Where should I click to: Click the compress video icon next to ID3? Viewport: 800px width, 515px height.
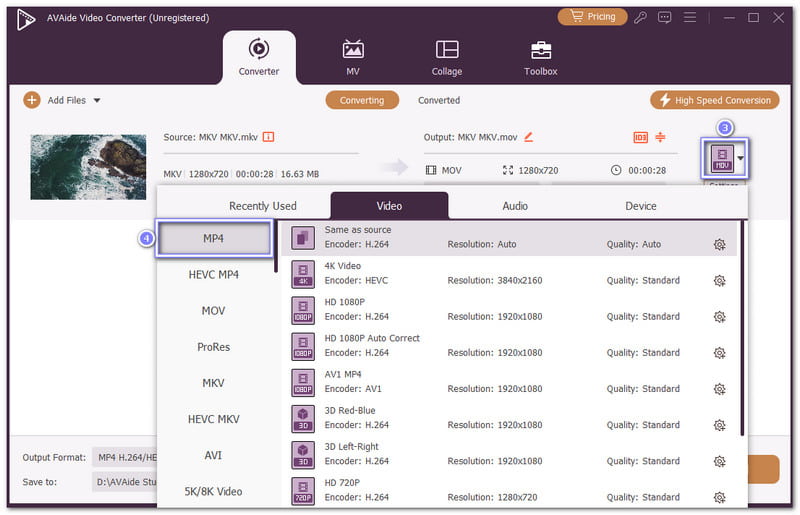660,137
